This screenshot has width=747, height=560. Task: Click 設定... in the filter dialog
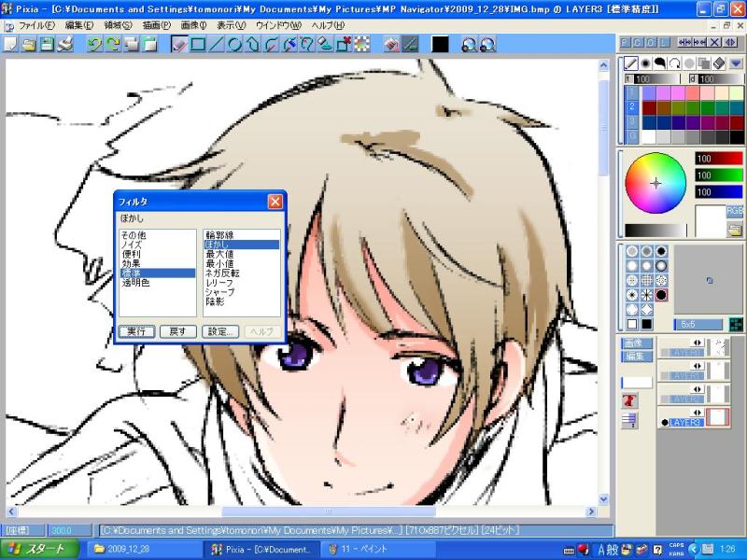click(220, 331)
